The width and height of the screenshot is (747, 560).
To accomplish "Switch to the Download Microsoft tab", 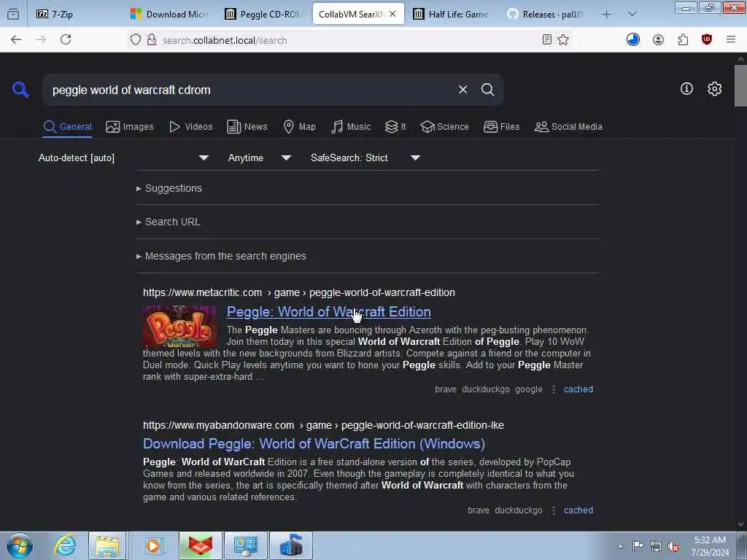I will click(x=169, y=15).
